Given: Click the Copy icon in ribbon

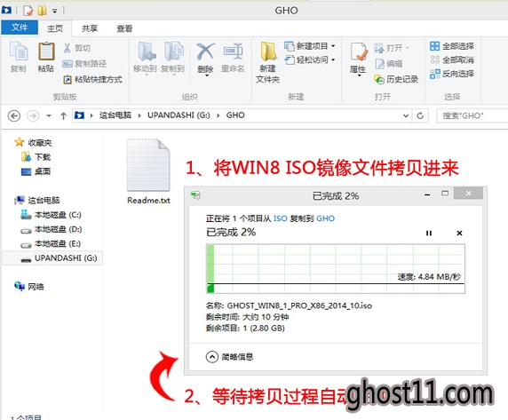Looking at the screenshot, I should pos(18,57).
